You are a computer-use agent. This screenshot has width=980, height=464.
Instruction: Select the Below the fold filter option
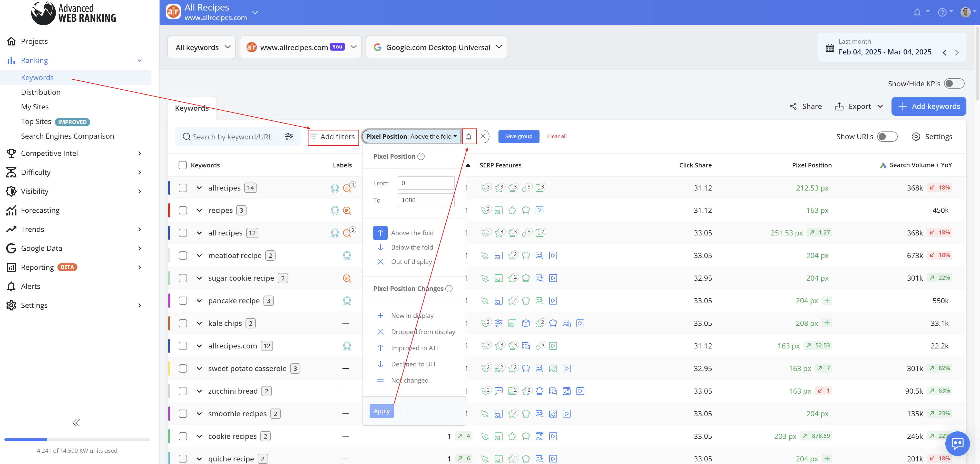[x=412, y=248]
